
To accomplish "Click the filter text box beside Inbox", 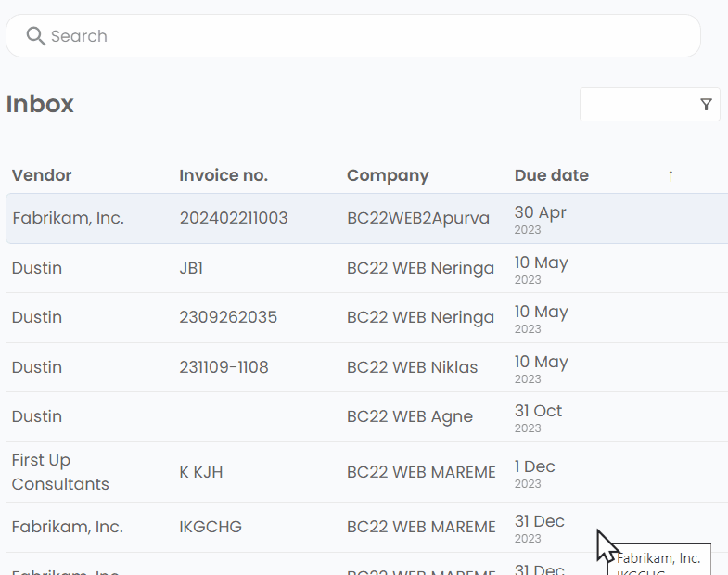I will coord(649,105).
